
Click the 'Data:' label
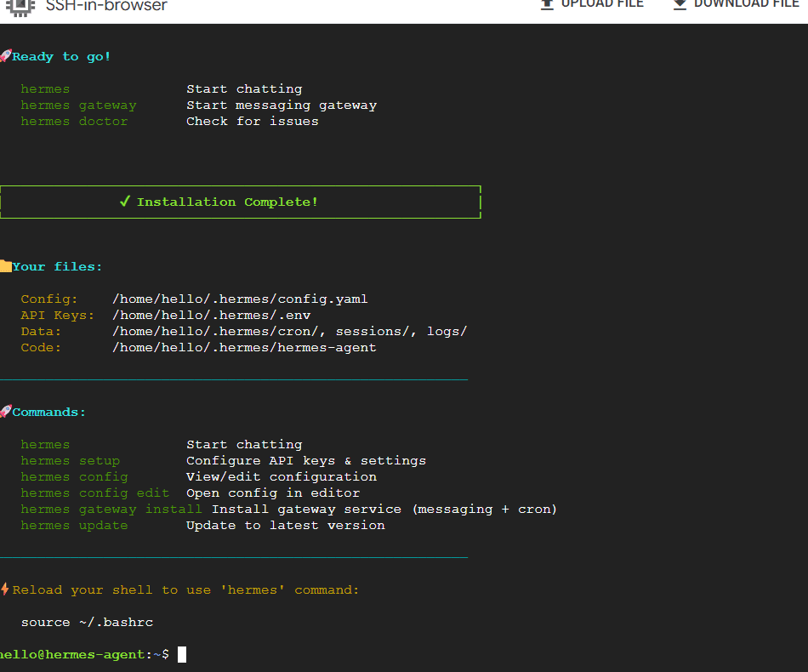(41, 332)
